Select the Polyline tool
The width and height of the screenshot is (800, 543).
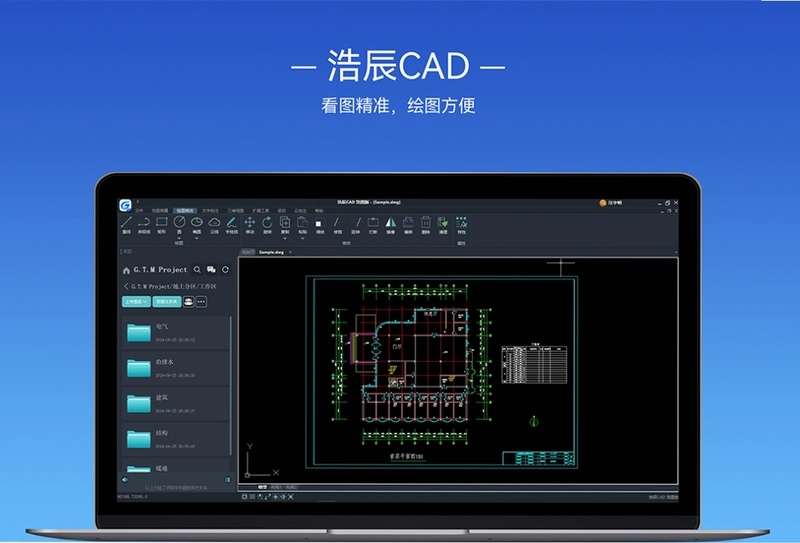[144, 225]
